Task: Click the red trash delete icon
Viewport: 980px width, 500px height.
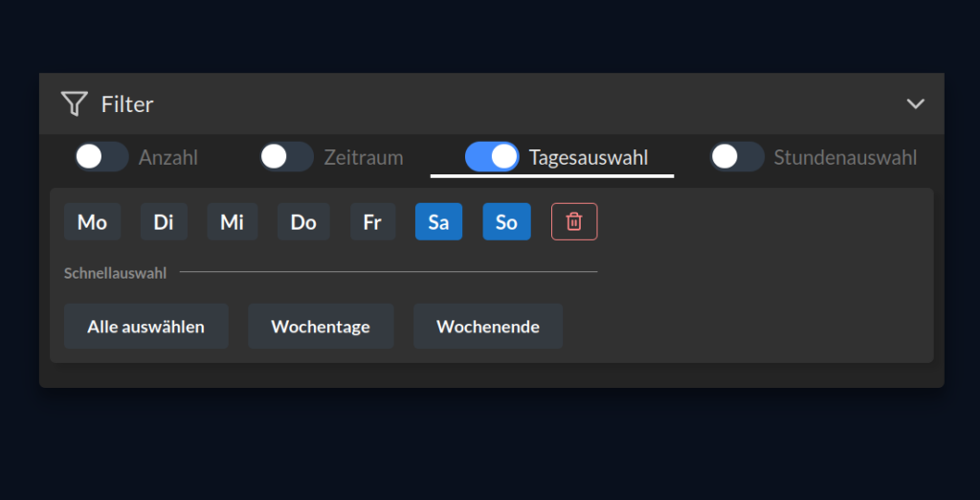Action: (574, 221)
